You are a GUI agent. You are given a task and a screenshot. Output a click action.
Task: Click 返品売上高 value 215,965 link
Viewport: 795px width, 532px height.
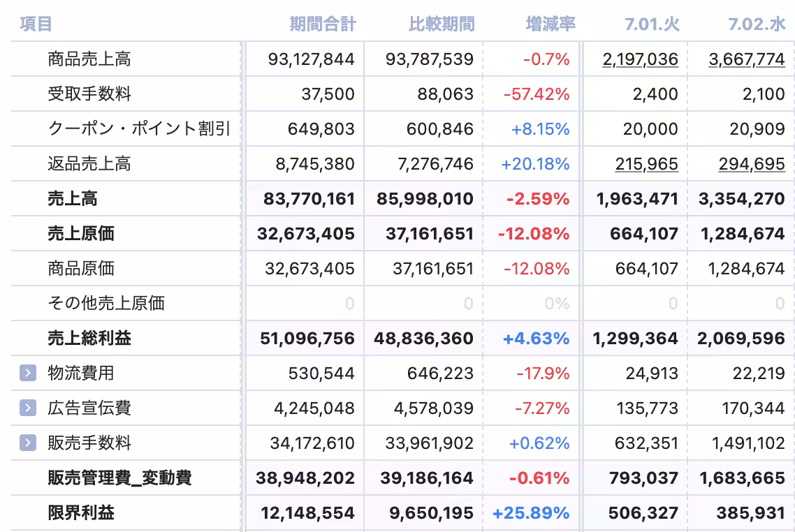click(x=646, y=164)
